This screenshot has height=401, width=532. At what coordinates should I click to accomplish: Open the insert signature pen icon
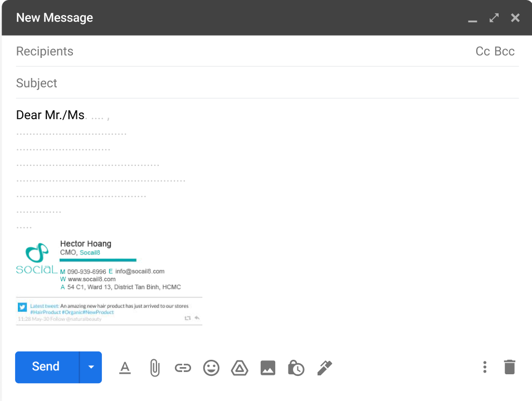click(324, 368)
